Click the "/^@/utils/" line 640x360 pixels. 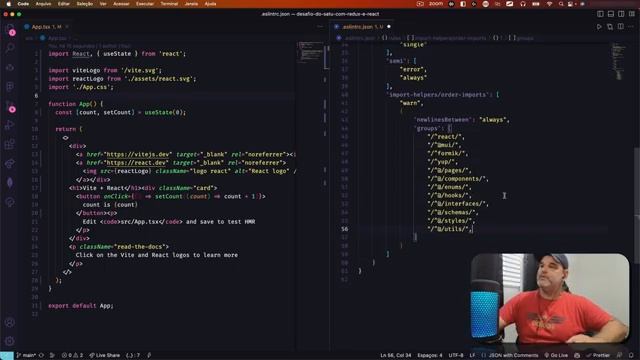(x=449, y=229)
